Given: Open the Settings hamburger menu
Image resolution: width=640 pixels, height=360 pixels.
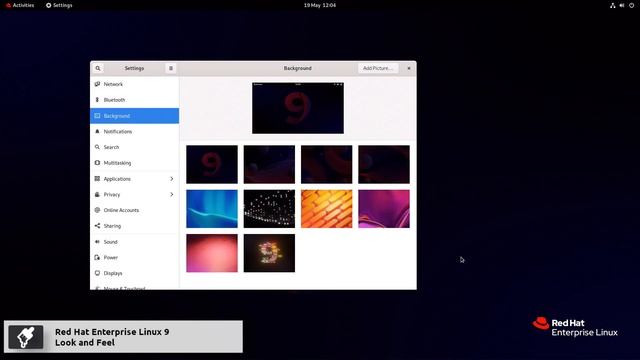Looking at the screenshot, I should [171, 68].
